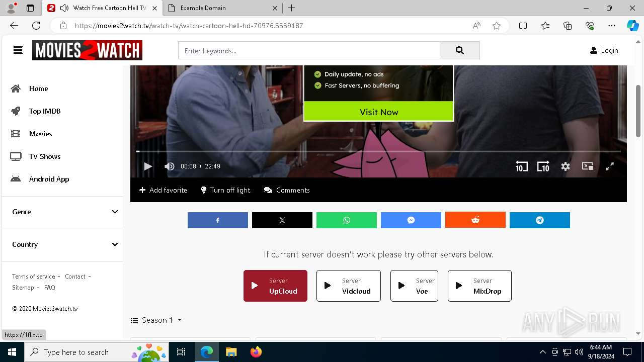Submit search with magnifier button

[x=459, y=50]
